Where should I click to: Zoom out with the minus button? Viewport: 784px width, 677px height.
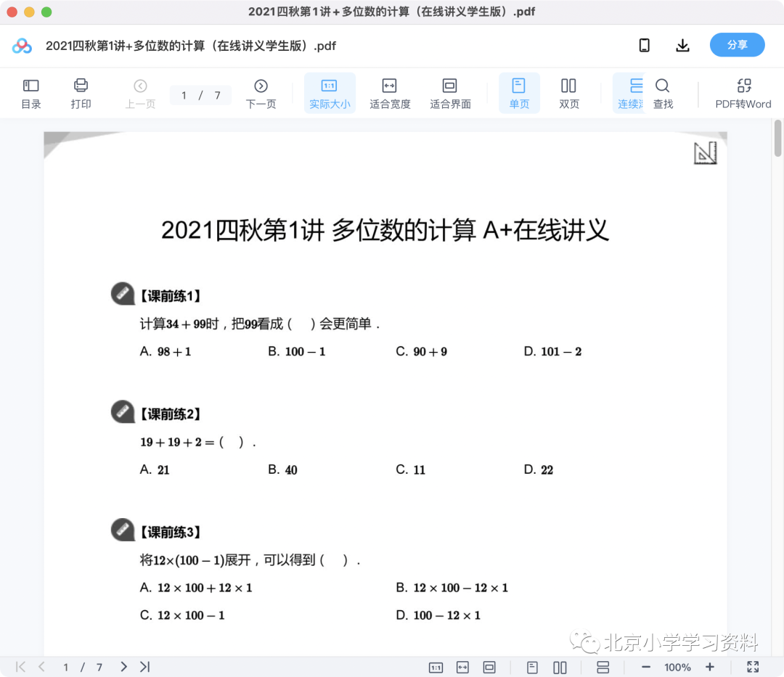(x=646, y=667)
